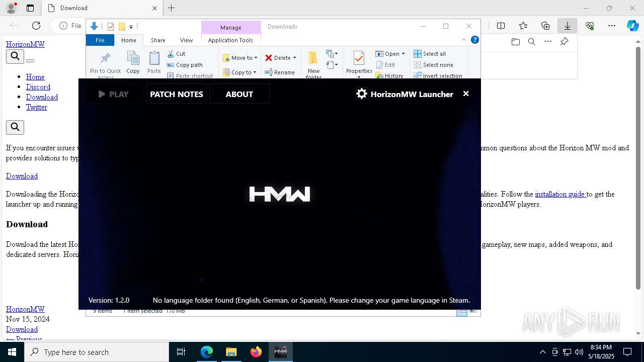This screenshot has width=644, height=362.
Task: Click the red Delete icon in Explorer
Action: [269, 58]
